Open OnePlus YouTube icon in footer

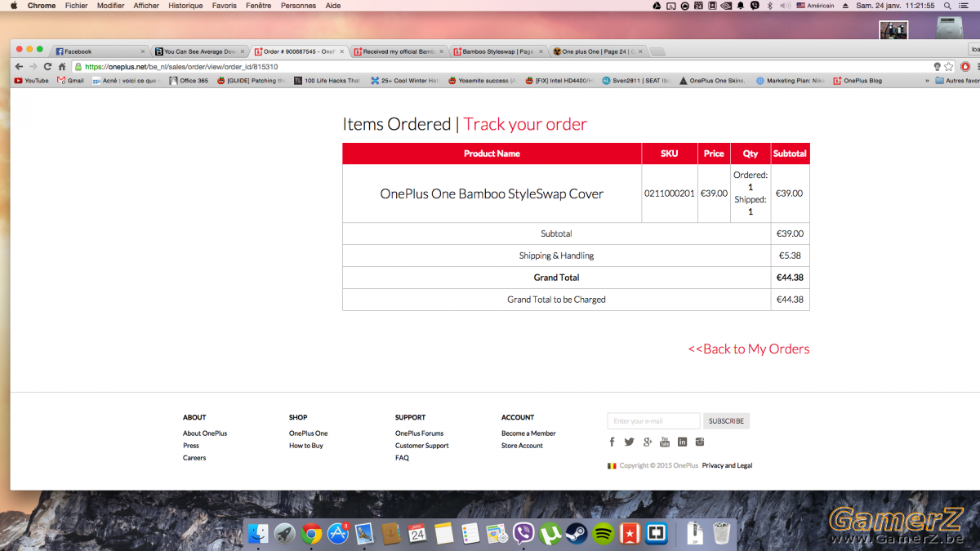point(665,442)
